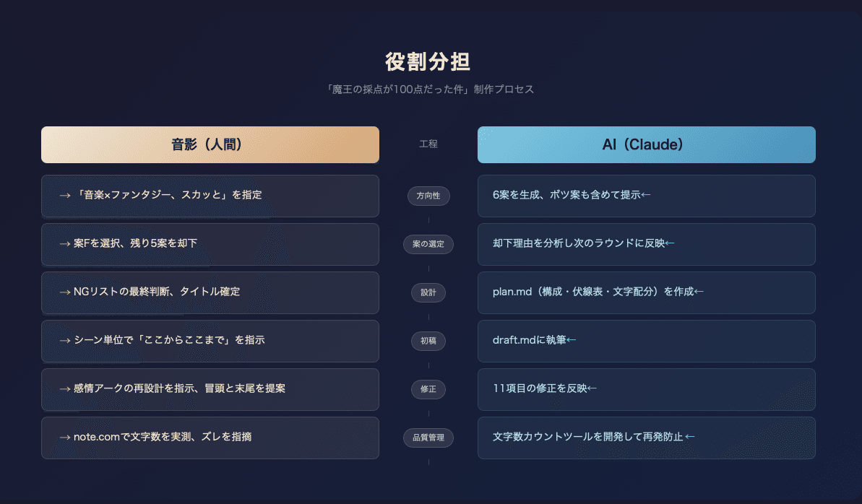
Task: Click the 「音楽×ファンタジー、スカッと」を指定 card
Action: coord(210,196)
